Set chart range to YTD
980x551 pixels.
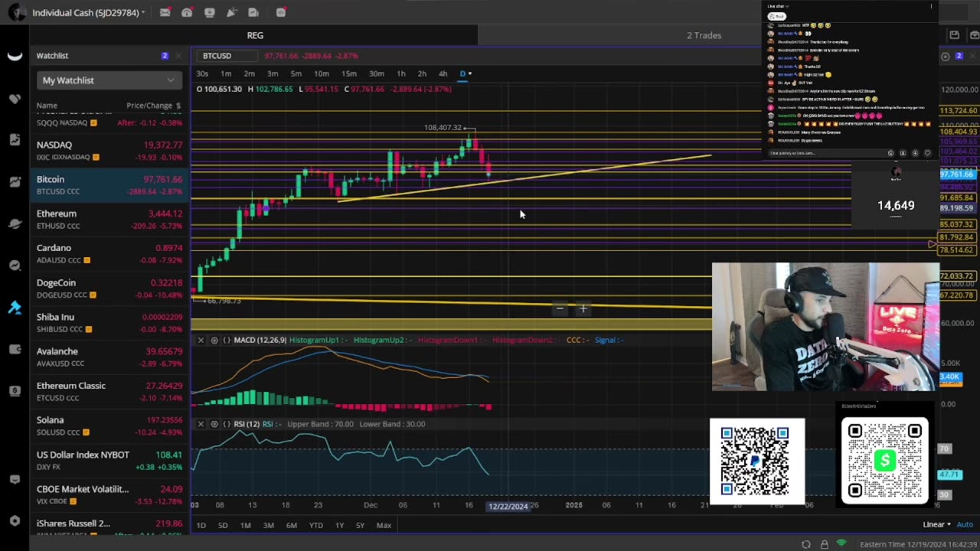[x=315, y=525]
